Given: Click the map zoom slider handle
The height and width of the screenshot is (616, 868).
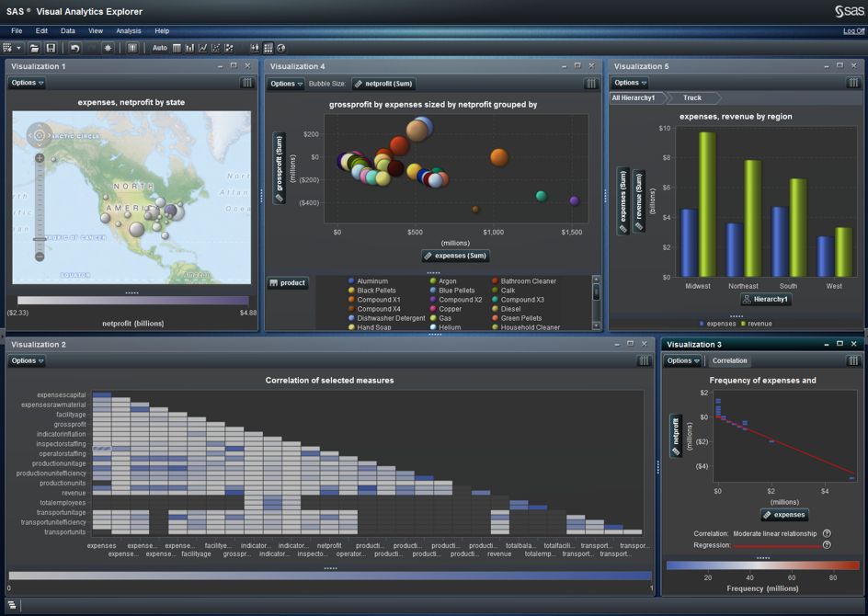Looking at the screenshot, I should 40,240.
